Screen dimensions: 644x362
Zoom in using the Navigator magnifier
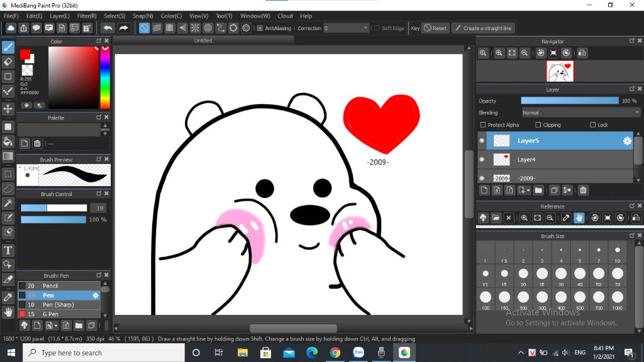tap(499, 53)
